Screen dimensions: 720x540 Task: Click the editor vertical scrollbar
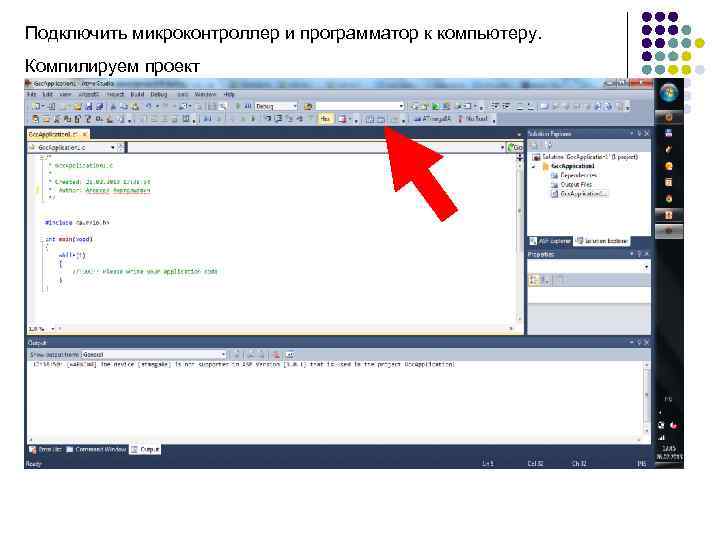click(x=520, y=239)
